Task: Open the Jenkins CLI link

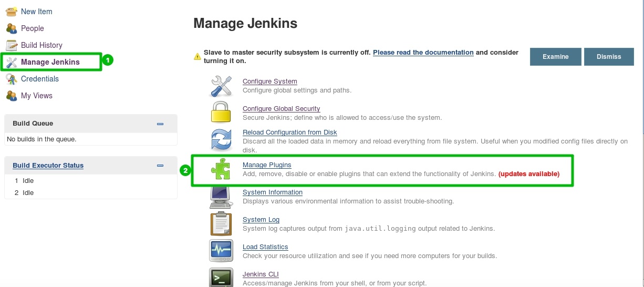Action: [x=261, y=274]
